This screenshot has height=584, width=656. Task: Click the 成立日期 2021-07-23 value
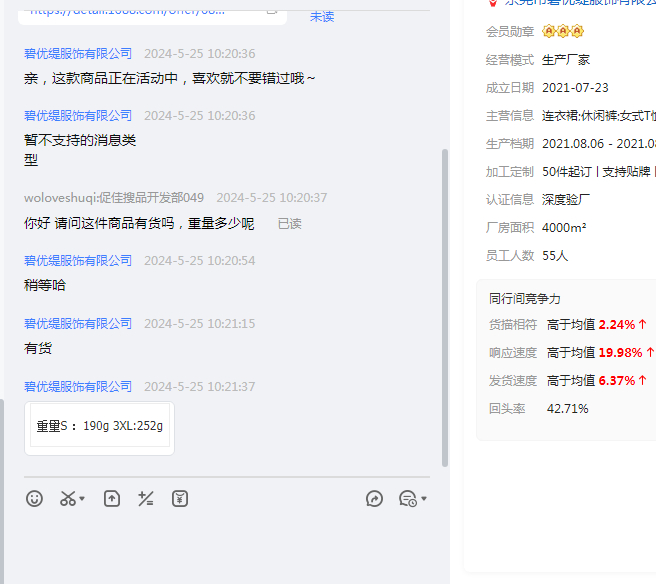click(575, 88)
